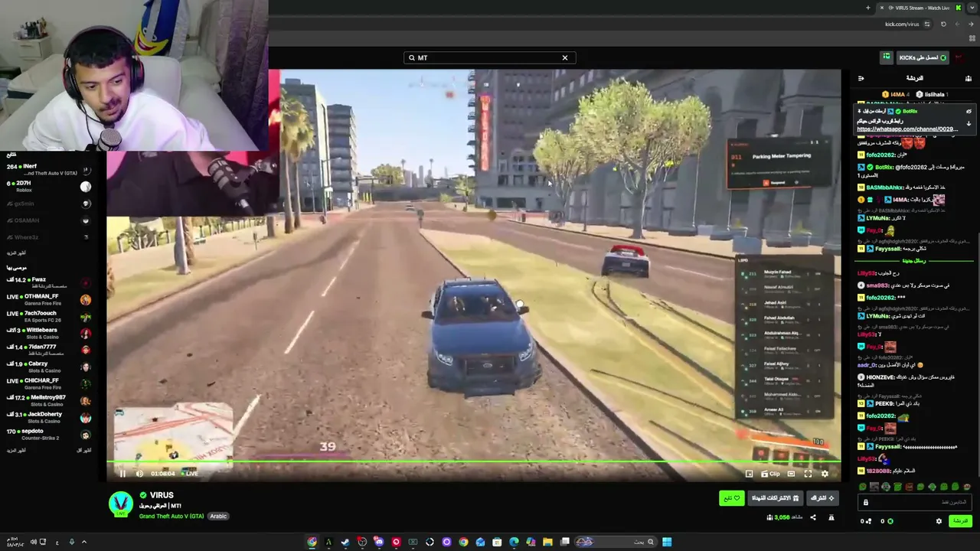Open site settings icon in address bar
Image resolution: width=980 pixels, height=551 pixels.
point(927,24)
